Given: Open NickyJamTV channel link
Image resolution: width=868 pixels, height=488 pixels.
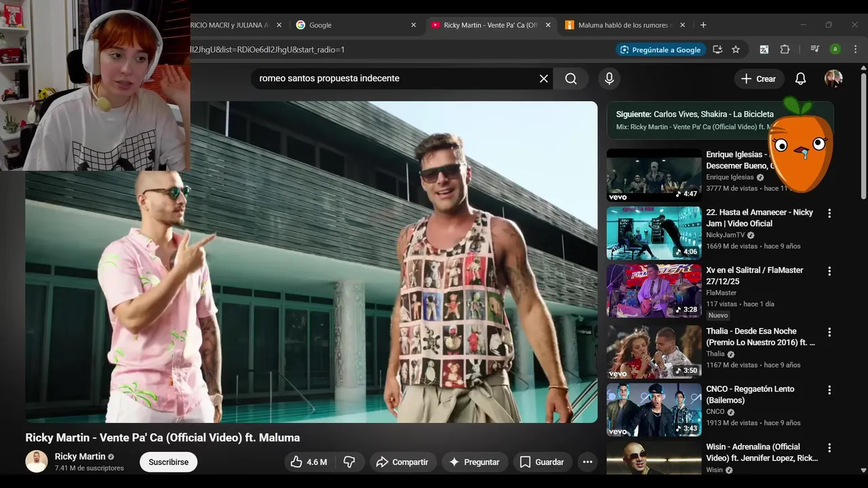Looking at the screenshot, I should [725, 235].
